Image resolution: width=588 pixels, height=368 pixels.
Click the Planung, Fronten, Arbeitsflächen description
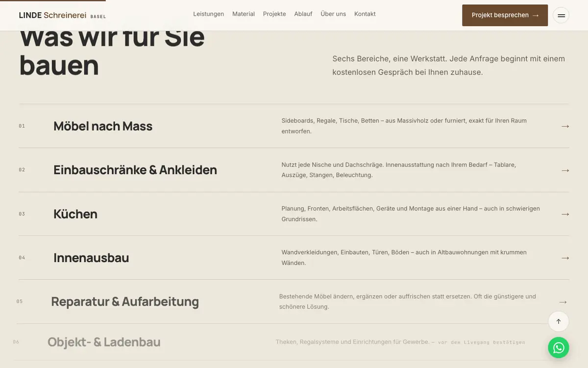coord(411,214)
